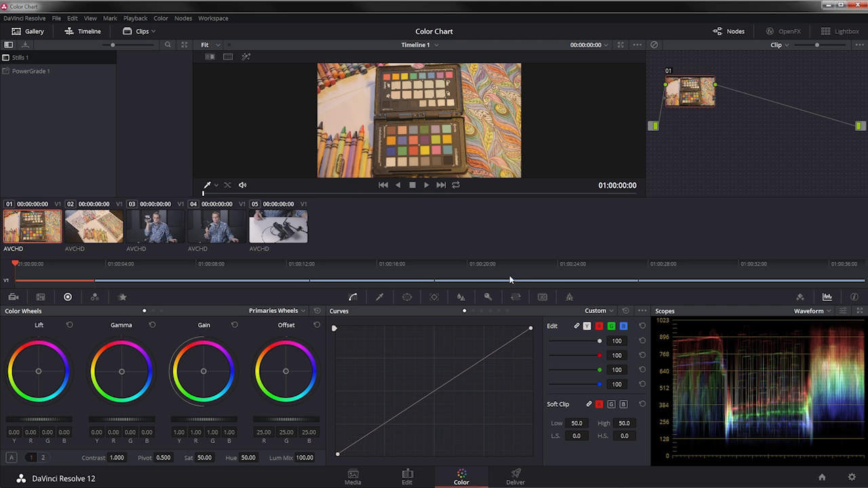Open the Clip node mode dropdown
This screenshot has width=868, height=488.
[780, 45]
